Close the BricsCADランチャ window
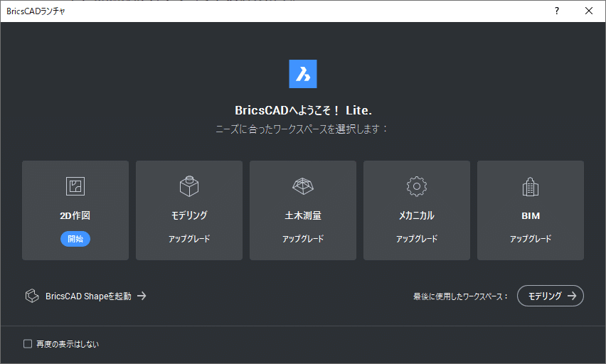 click(589, 11)
